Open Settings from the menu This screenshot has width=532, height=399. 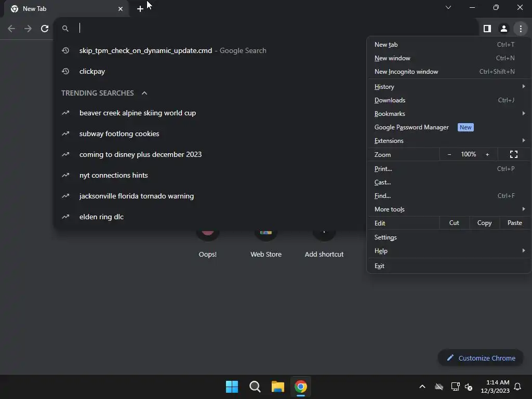(449, 237)
